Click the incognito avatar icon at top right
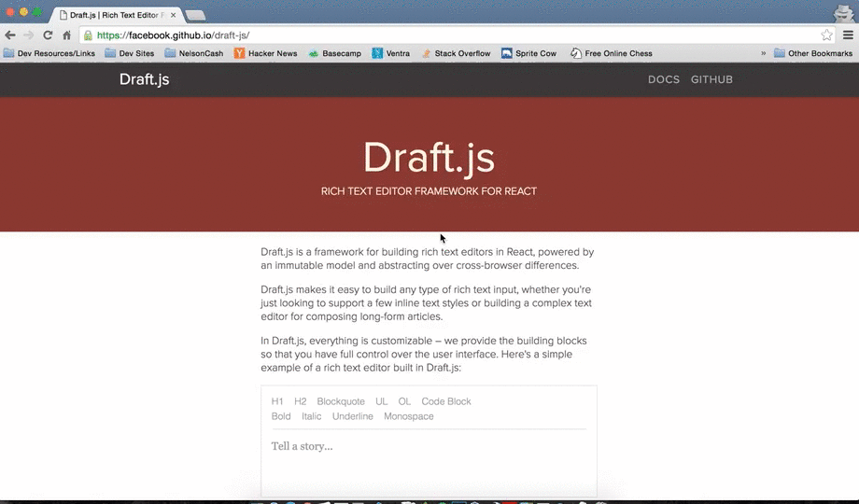The height and width of the screenshot is (504, 859). [x=844, y=13]
